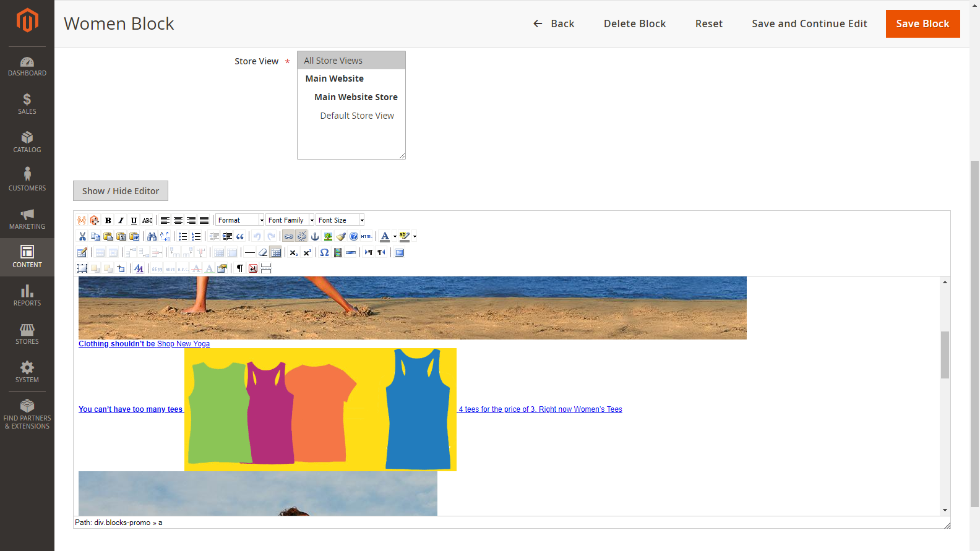Screen dimensions: 980x551
Task: Open the HTML source editor
Action: (367, 236)
